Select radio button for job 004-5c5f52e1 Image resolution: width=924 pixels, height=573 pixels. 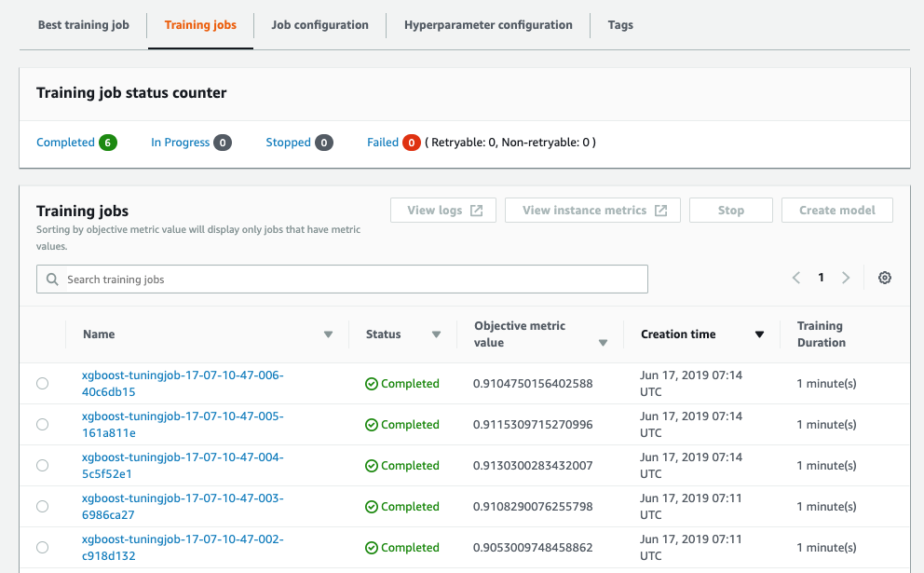(x=43, y=465)
